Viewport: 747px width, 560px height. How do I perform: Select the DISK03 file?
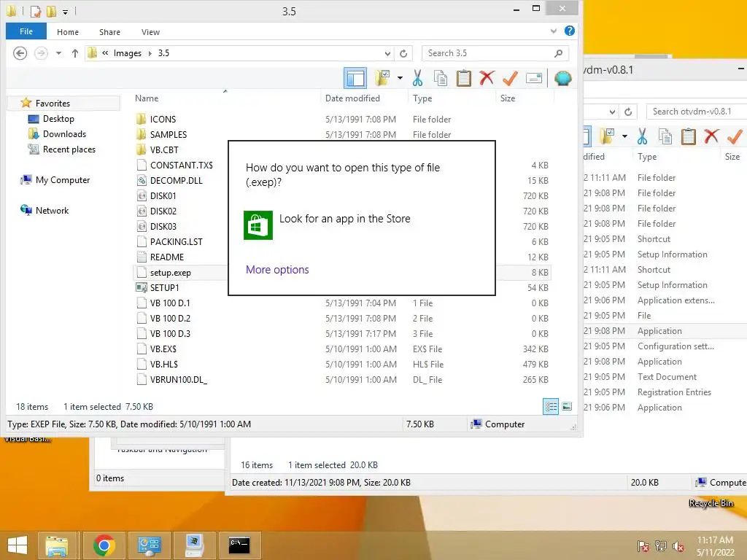tap(163, 226)
